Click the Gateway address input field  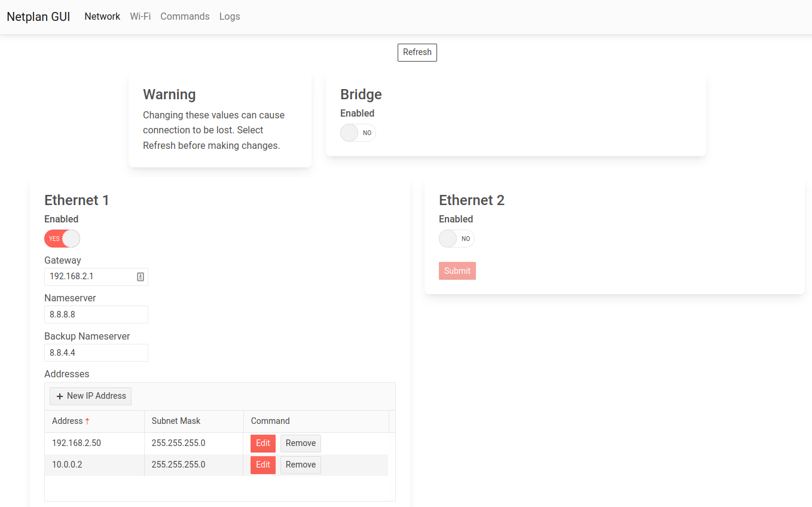(90, 276)
